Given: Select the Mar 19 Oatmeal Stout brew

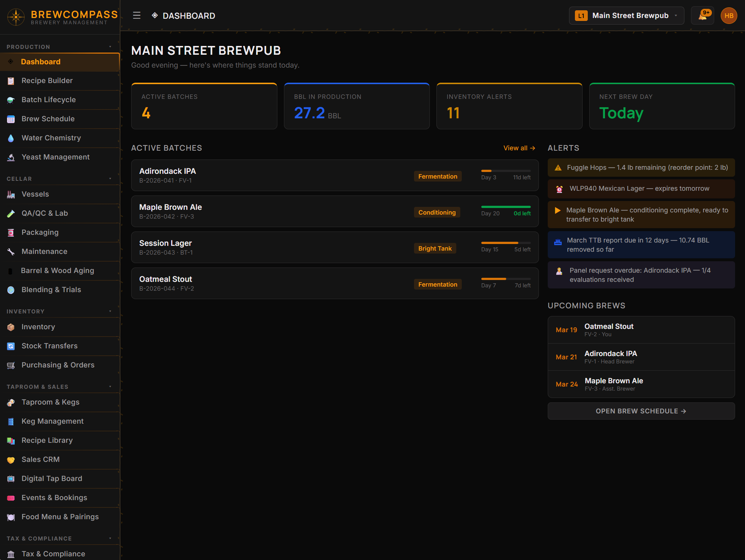Looking at the screenshot, I should [x=641, y=330].
